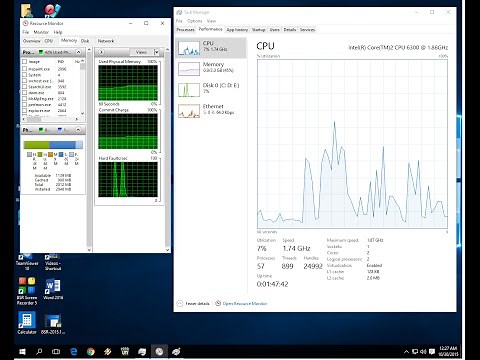Open the Startup tab in Task Manager
The width and height of the screenshot is (480, 360).
258,30
